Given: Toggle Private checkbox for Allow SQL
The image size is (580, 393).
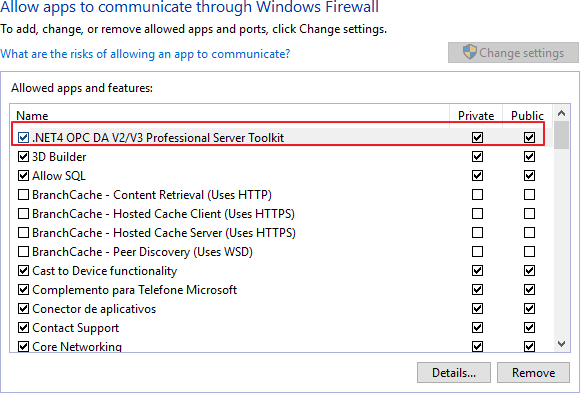Looking at the screenshot, I should [477, 175].
